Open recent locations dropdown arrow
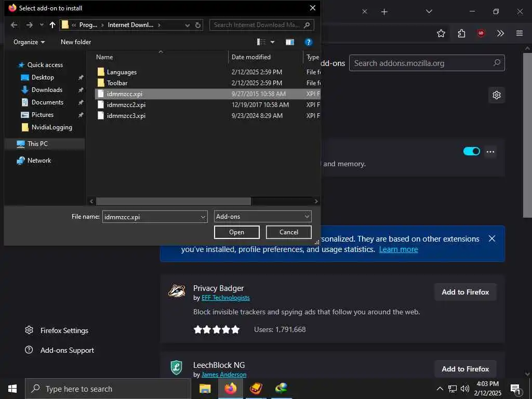The image size is (532, 399). [x=42, y=25]
